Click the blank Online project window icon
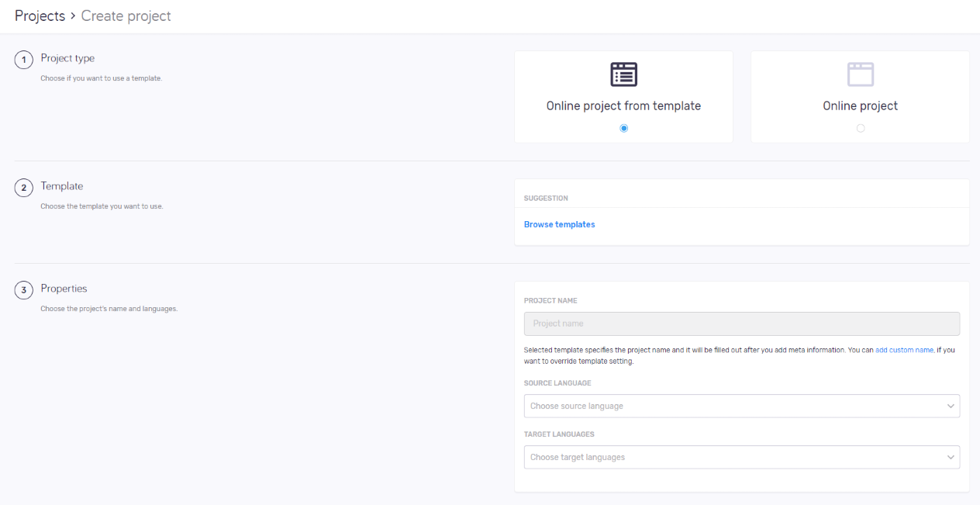The image size is (980, 505). coord(860,74)
